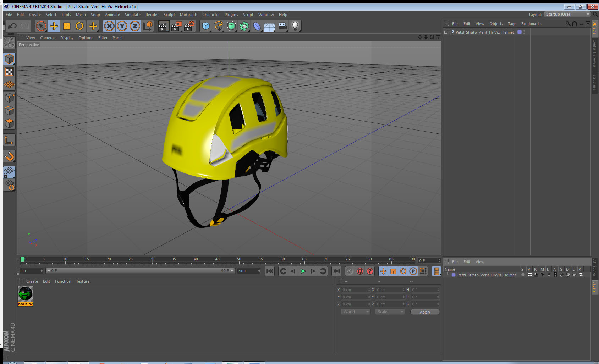Add a Cube primitive object
The width and height of the screenshot is (599, 364).
click(x=206, y=26)
